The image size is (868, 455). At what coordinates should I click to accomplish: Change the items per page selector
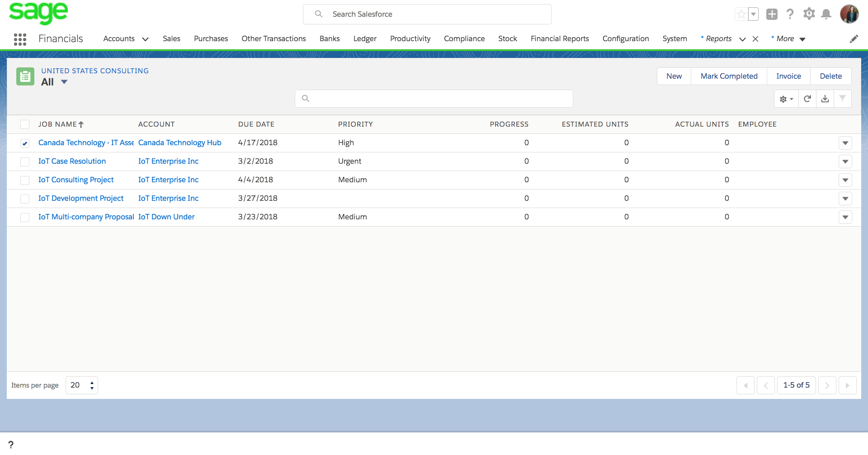(x=82, y=385)
